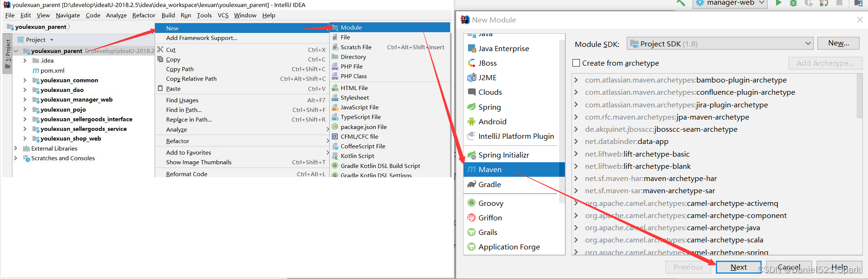868x279 pixels.
Task: Expand the bamboo-plugin-archetype entry
Action: click(576, 80)
